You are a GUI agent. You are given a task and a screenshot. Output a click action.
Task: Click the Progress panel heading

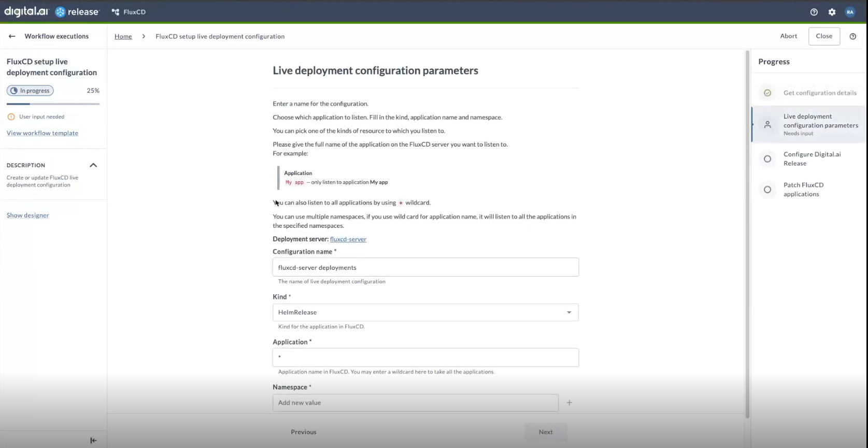pos(774,62)
